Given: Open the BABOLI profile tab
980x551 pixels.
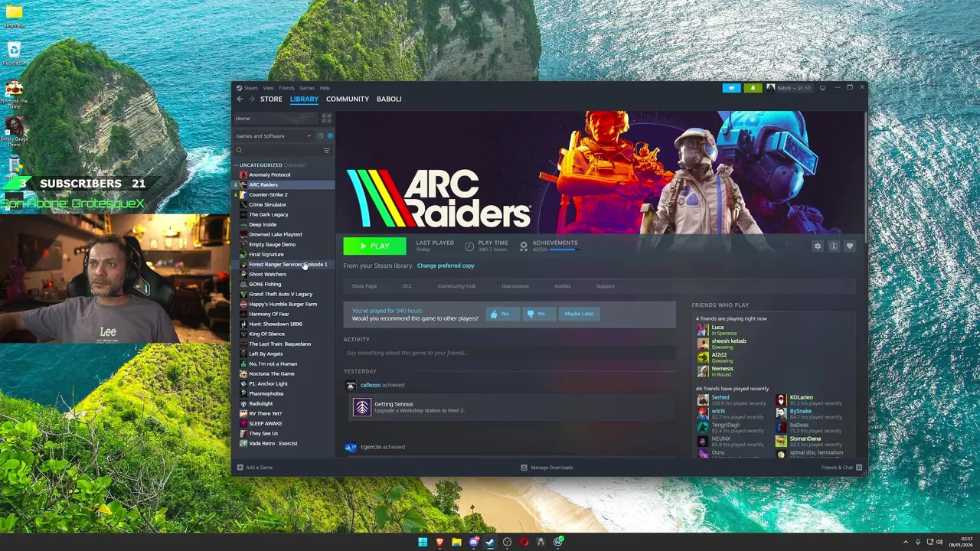Looking at the screenshot, I should [389, 99].
